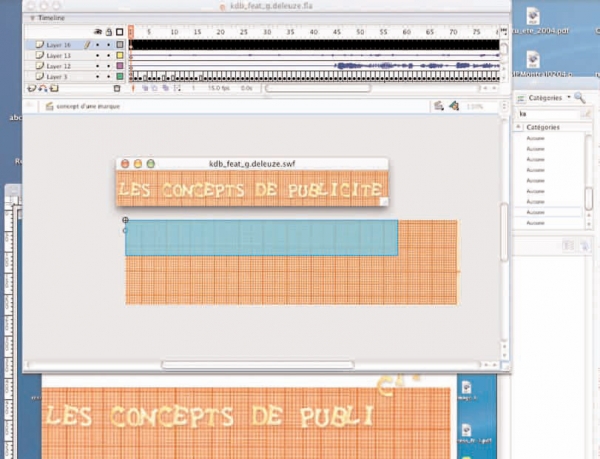Select Layer 16 in the timeline
This screenshot has height=459, width=600.
click(x=59, y=45)
